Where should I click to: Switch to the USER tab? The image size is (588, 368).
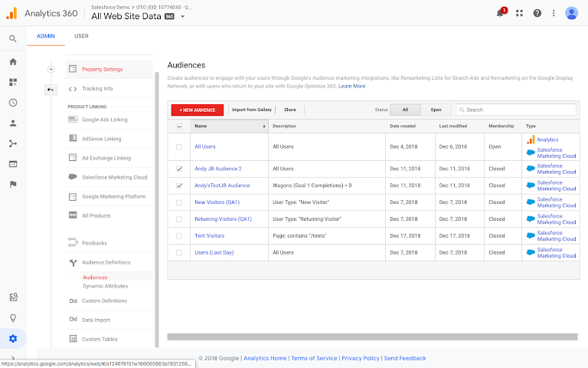[81, 36]
